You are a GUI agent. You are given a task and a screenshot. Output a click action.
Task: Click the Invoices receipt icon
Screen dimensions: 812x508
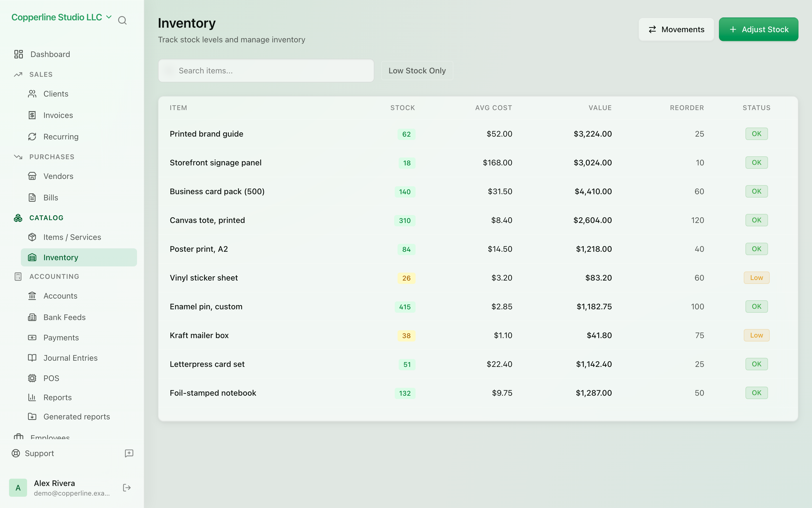pos(32,115)
